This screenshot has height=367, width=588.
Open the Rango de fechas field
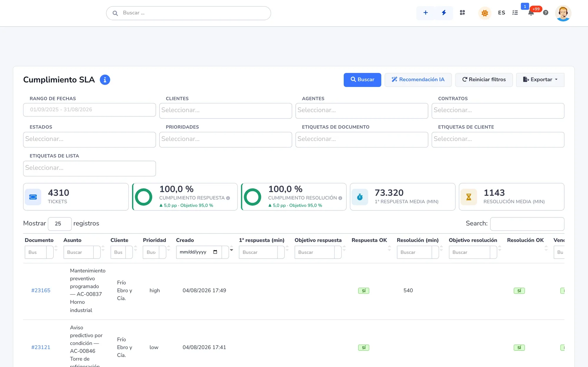pos(89,110)
